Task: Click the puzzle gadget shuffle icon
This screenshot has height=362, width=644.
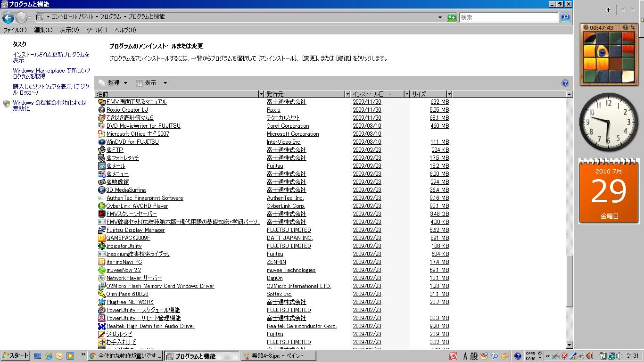Action: (x=632, y=28)
